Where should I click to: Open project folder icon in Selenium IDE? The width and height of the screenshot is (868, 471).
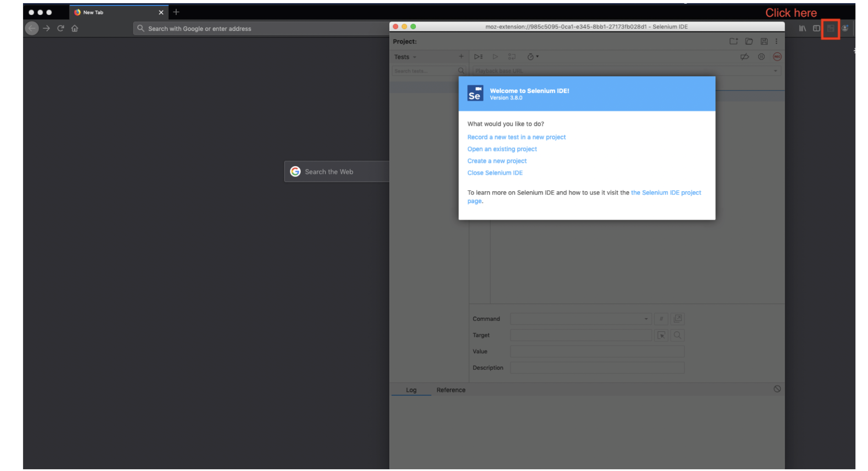(x=749, y=41)
